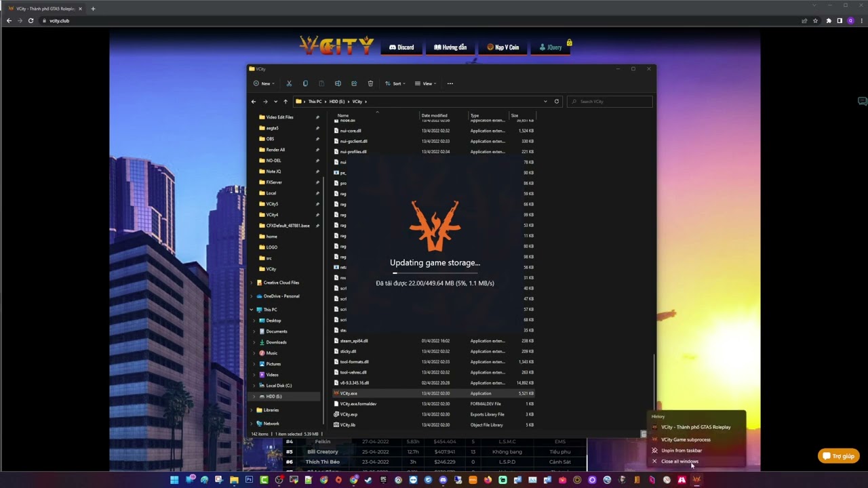Click the This PC breadcrumb segment
This screenshot has width=868, height=488.
pyautogui.click(x=315, y=102)
